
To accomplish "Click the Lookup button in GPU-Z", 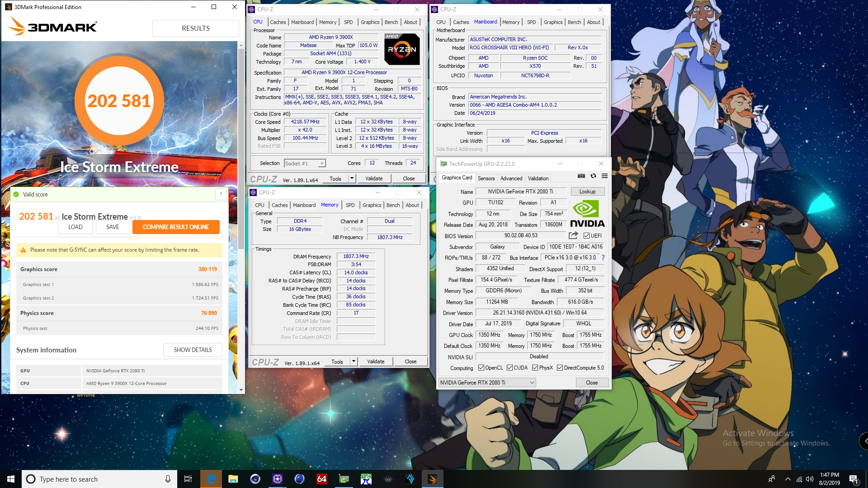I will tap(587, 192).
